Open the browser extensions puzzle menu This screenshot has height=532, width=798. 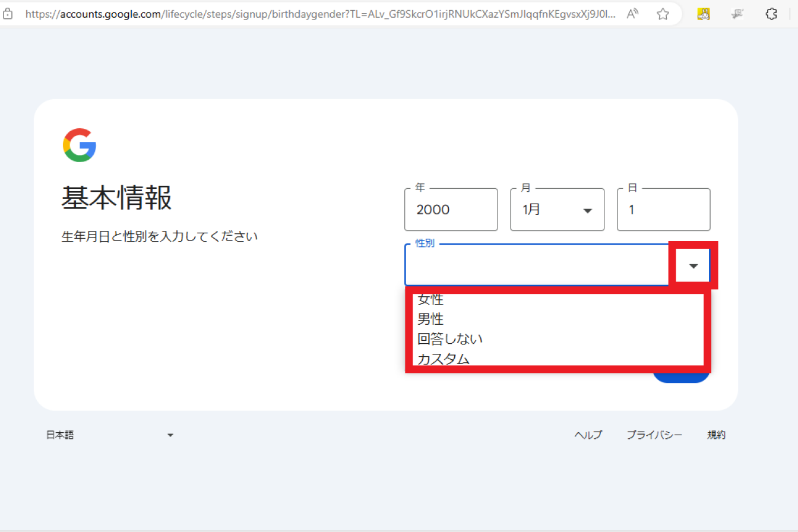[x=771, y=14]
